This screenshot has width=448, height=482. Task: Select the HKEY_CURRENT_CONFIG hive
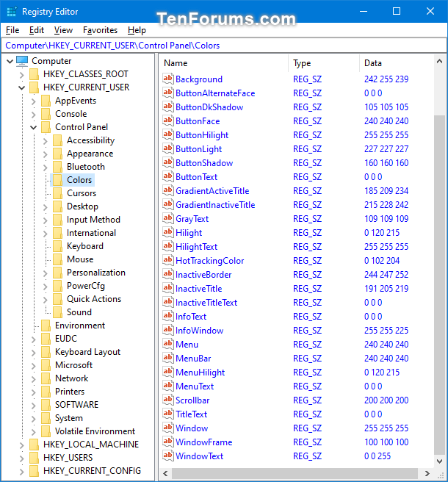click(x=93, y=471)
